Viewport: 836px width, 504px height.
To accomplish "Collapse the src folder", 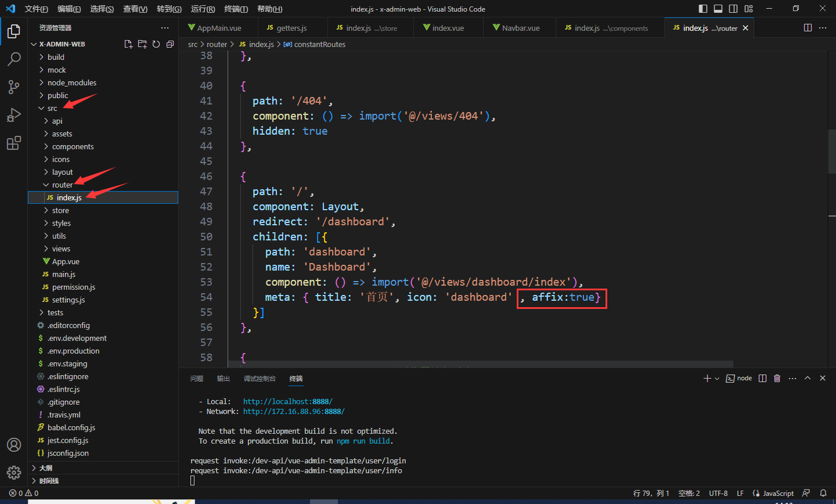I will coord(103,108).
